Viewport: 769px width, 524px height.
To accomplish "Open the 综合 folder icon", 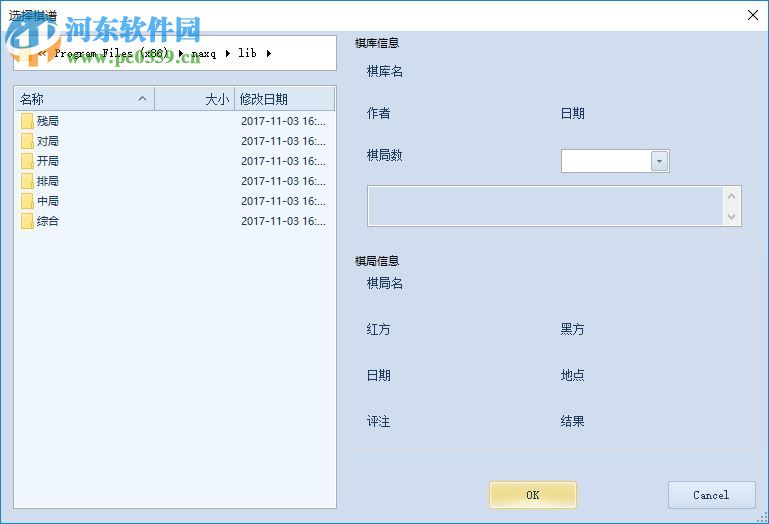I will coord(27,221).
